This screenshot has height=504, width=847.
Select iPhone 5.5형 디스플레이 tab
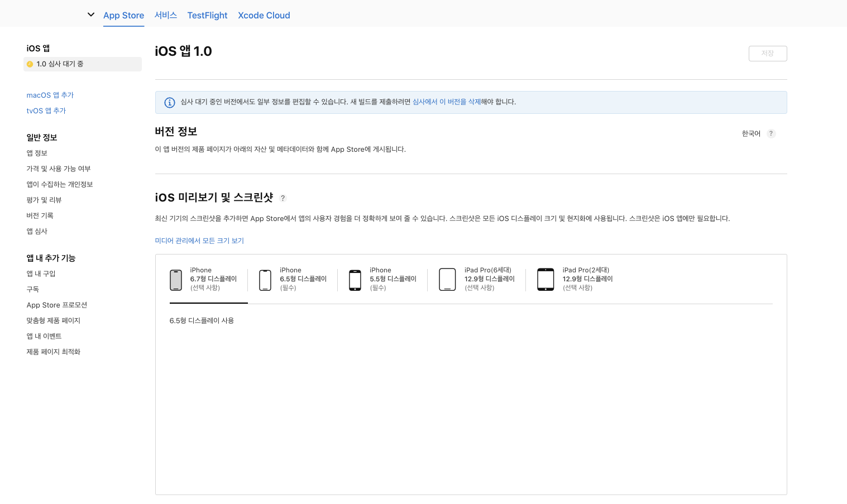click(x=383, y=279)
